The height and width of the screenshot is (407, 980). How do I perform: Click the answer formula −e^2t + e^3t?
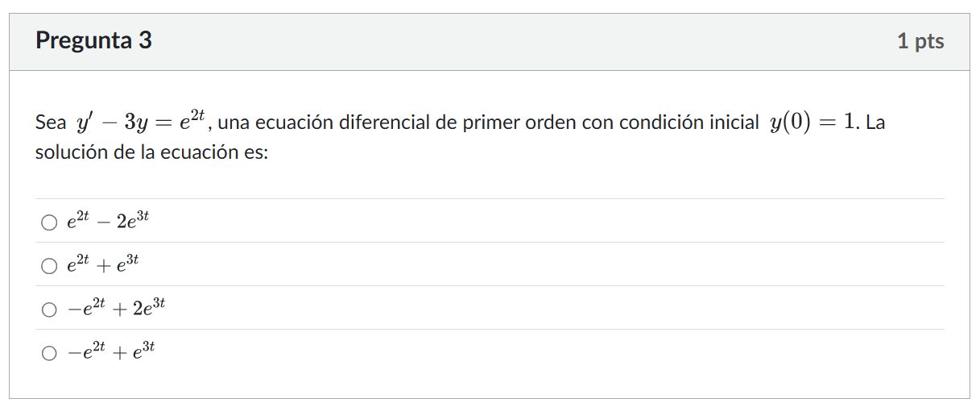[111, 351]
